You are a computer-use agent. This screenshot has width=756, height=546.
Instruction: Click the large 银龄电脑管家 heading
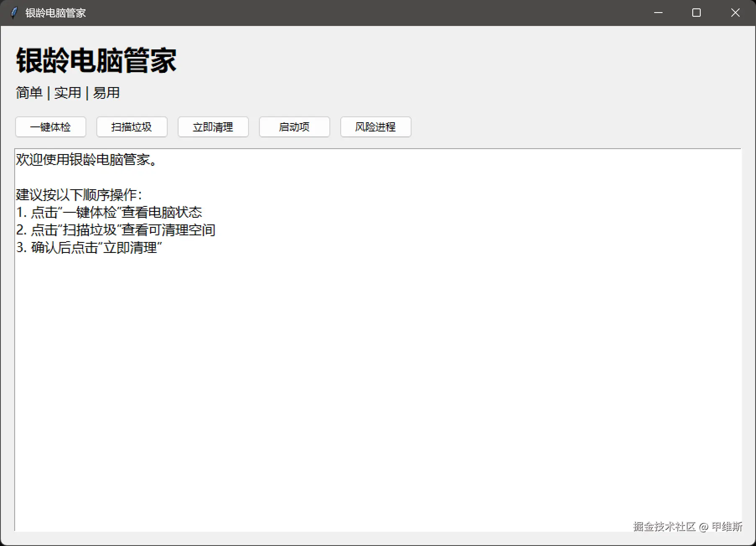click(x=96, y=60)
